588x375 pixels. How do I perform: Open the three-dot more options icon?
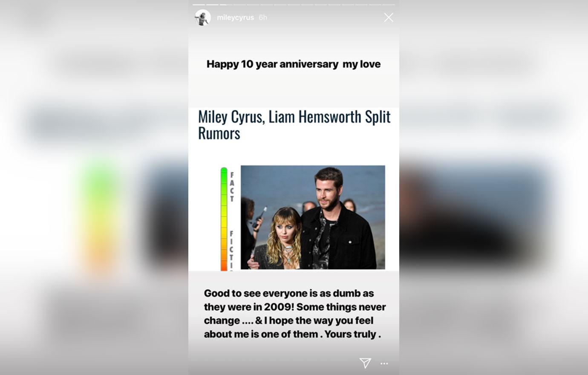click(x=384, y=363)
